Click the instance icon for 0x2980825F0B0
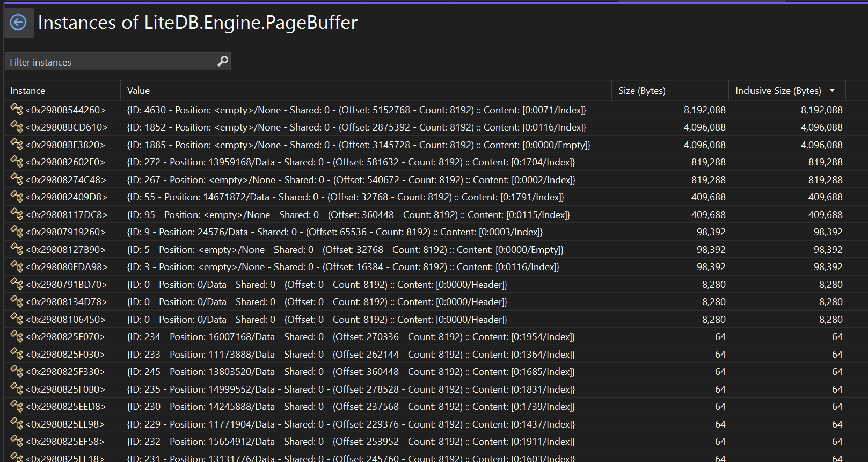 point(17,389)
